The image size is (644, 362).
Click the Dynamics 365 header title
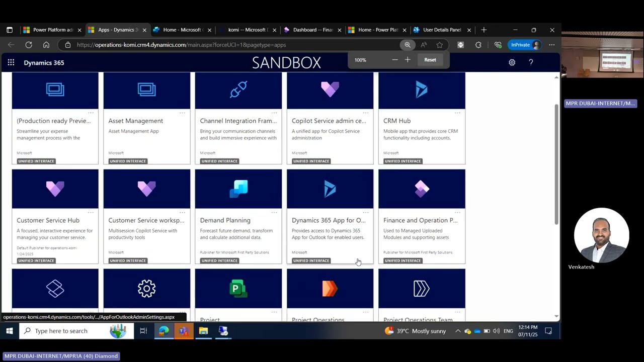44,63
